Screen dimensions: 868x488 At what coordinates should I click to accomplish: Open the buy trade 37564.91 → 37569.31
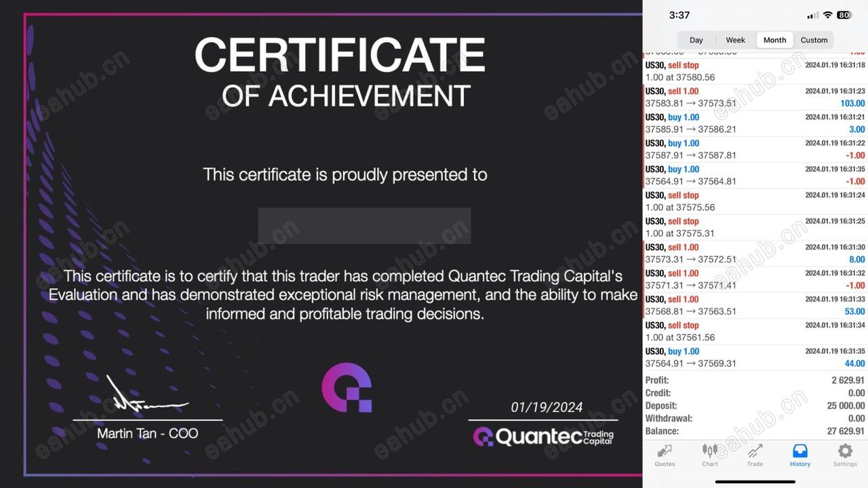[x=755, y=357]
